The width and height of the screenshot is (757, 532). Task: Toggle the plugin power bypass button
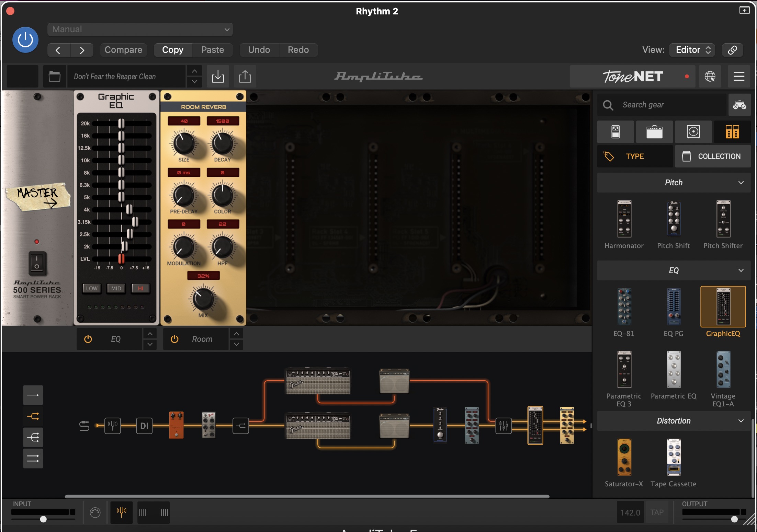tap(25, 40)
